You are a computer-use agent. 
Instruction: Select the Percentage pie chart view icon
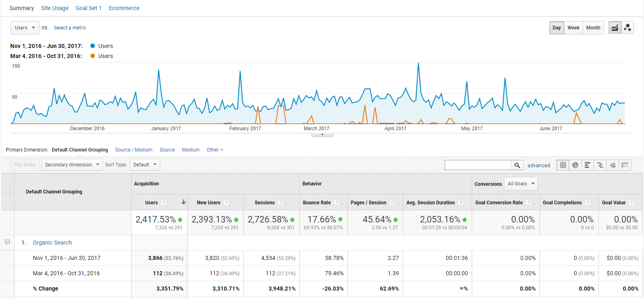tap(575, 165)
